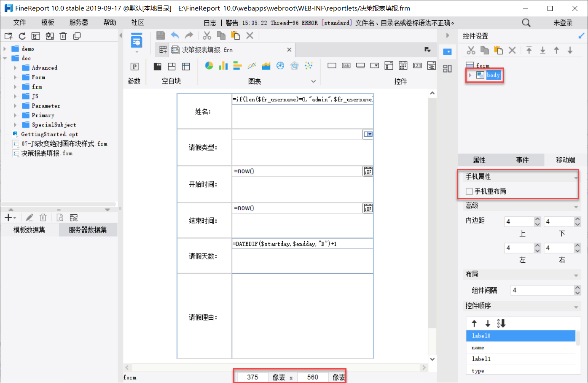
Task: Select the 请假理由 text area
Action: pyautogui.click(x=303, y=316)
